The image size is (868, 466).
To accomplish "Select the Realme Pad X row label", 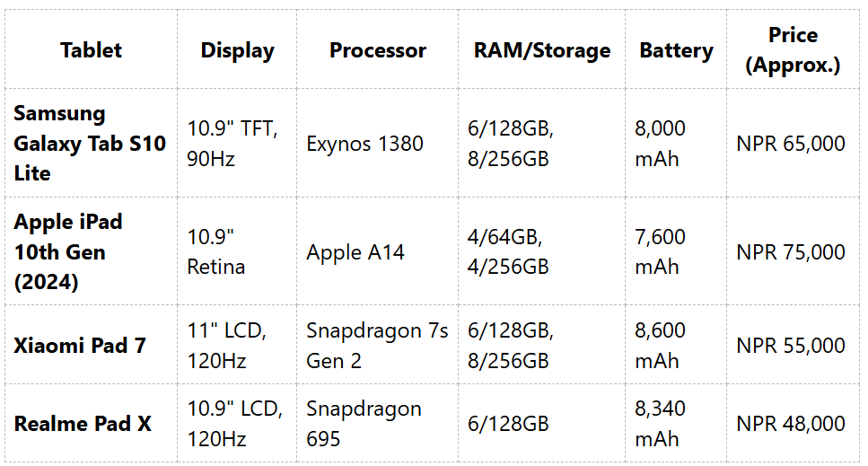I will tap(83, 424).
